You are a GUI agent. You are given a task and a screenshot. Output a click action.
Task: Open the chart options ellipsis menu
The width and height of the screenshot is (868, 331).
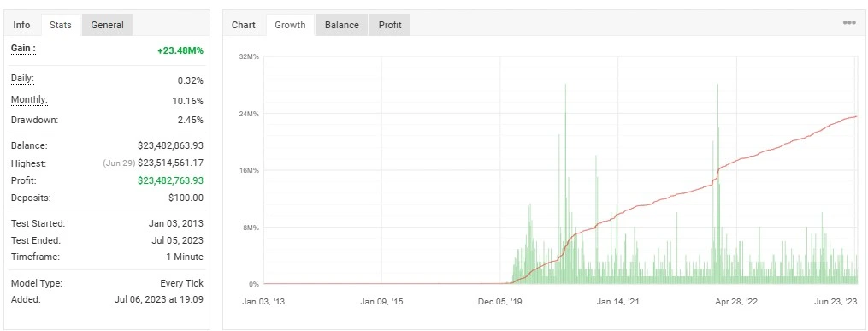pos(849,23)
